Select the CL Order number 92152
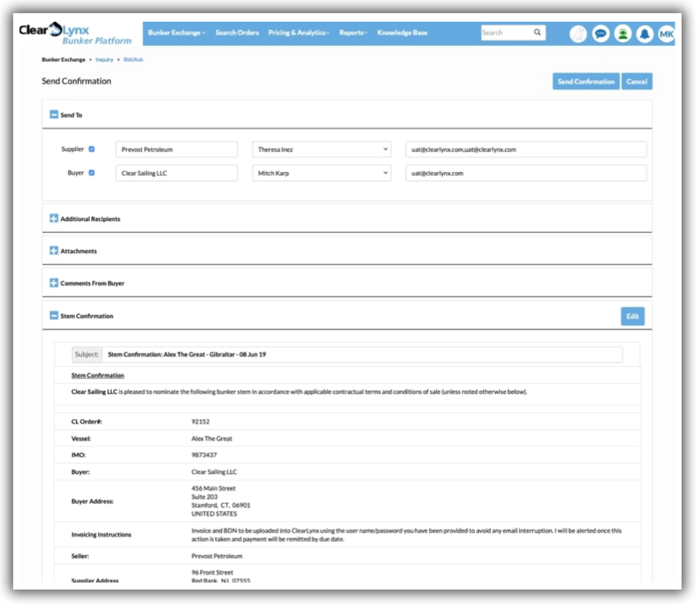Image resolution: width=700 pixels, height=606 pixels. tap(201, 422)
